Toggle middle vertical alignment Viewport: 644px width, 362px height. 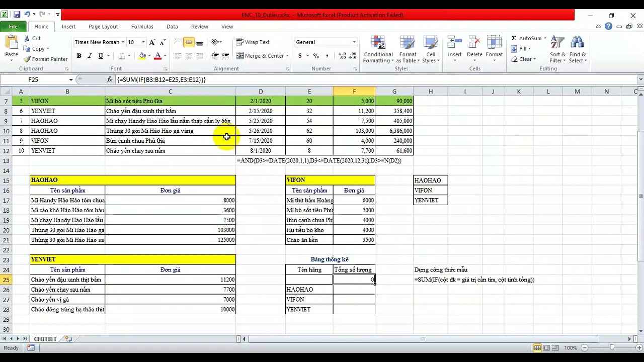pos(189,42)
